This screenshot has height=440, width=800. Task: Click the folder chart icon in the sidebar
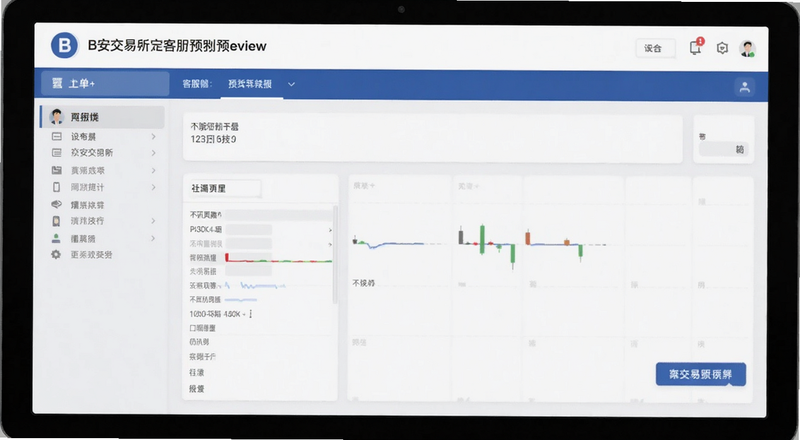[x=57, y=170]
